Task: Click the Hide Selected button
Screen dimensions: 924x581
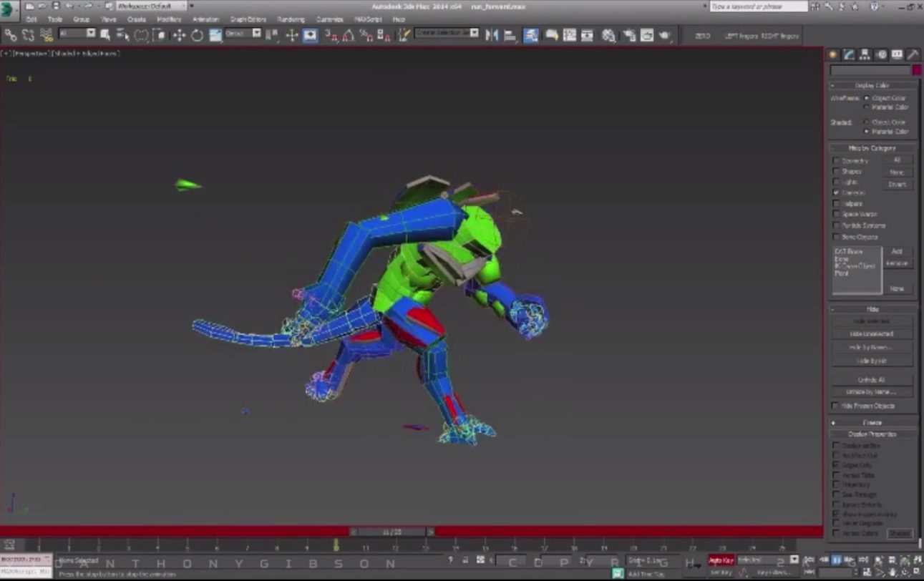Action: [872, 321]
